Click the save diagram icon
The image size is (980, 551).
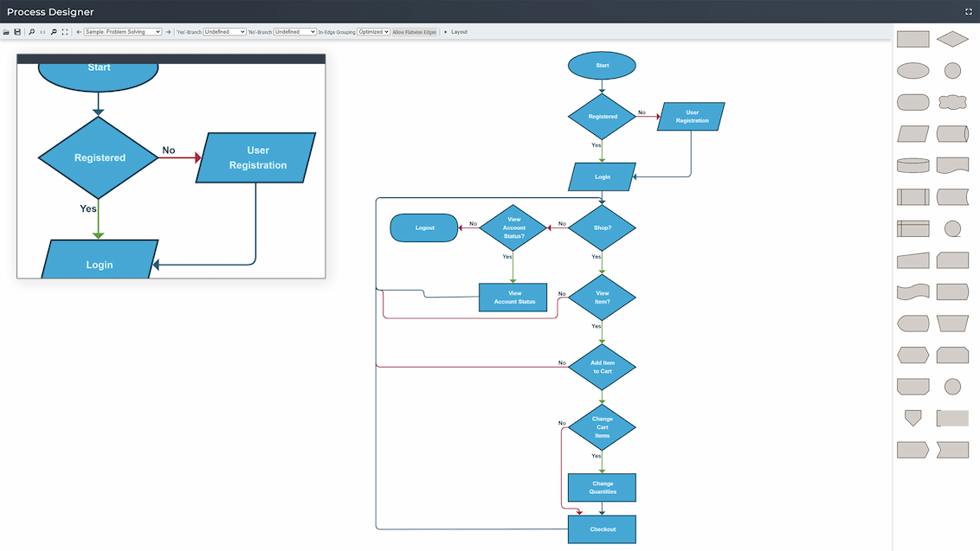point(17,31)
